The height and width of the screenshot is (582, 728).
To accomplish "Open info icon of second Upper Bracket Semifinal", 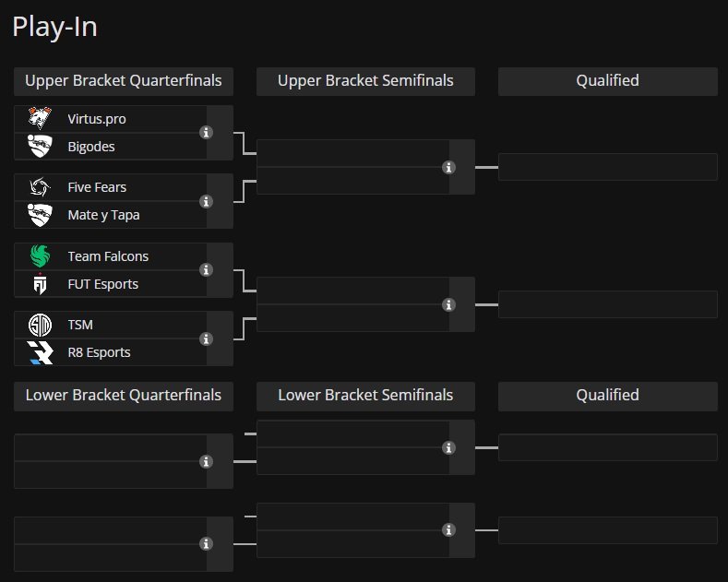I will click(x=448, y=305).
